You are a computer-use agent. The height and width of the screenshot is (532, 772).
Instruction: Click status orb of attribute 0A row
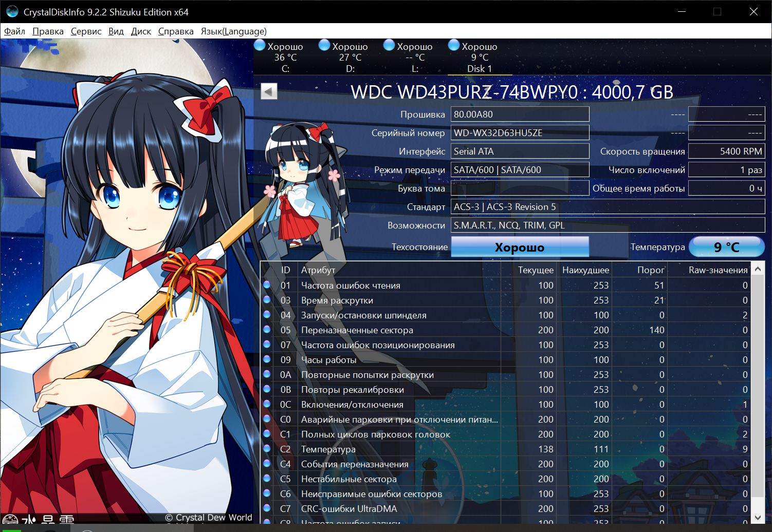[267, 374]
